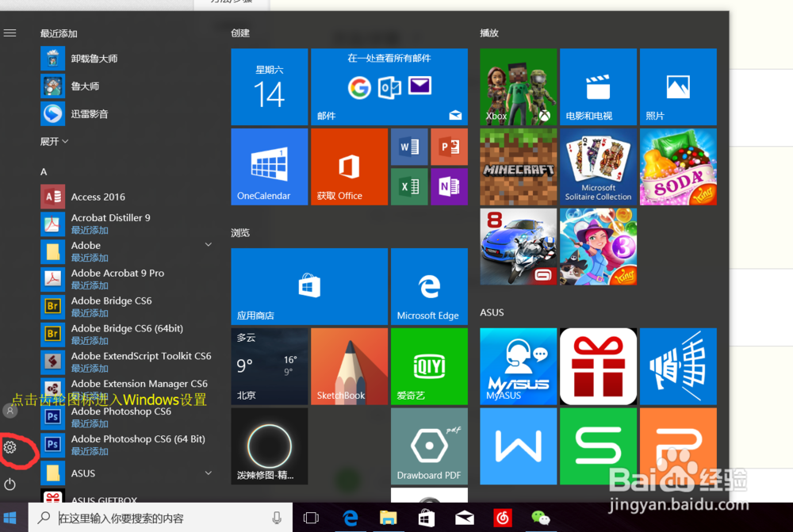Viewport: 793px width, 532px height.
Task: Launch the SketchBook tile
Action: 349,366
